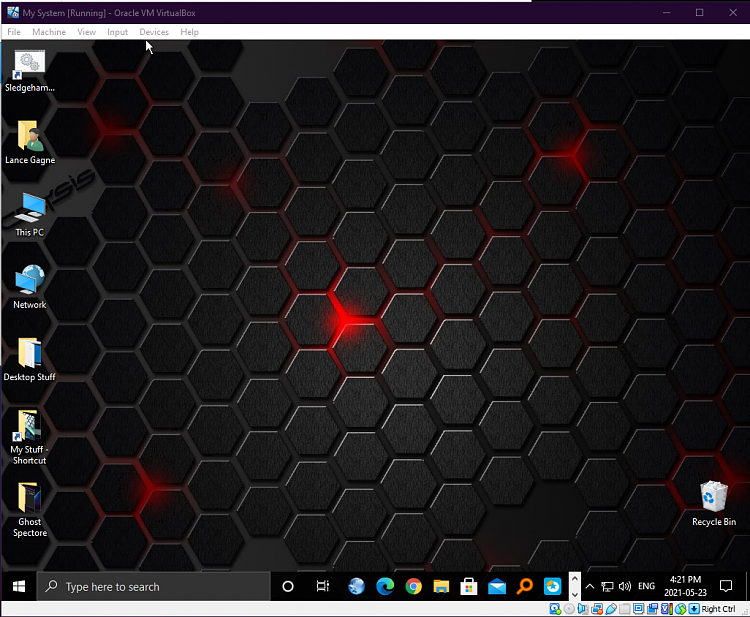Select the Ghost Spectore folder icon

30,510
